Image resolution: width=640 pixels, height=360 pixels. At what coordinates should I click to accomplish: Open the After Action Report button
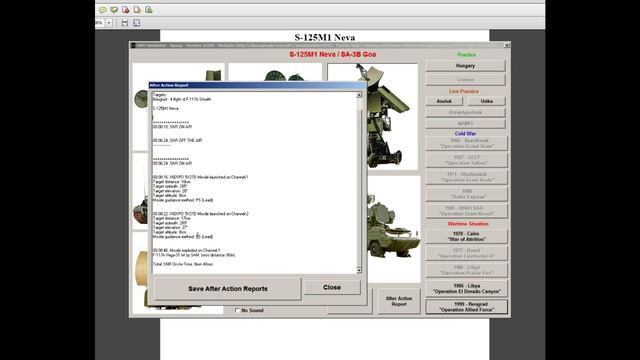pyautogui.click(x=399, y=301)
